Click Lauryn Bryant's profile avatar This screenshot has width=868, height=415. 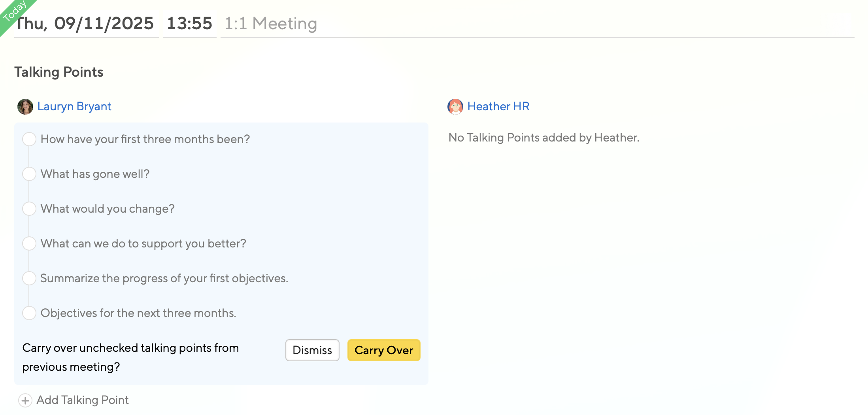25,107
